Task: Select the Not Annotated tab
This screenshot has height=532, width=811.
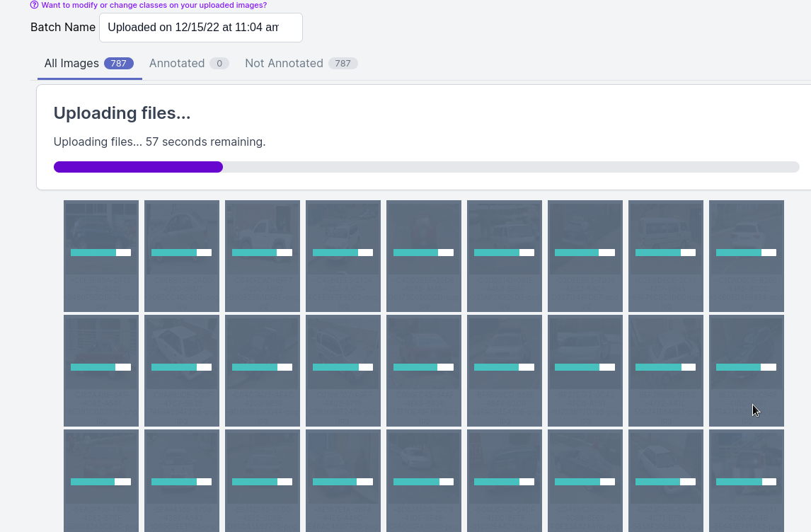Action: (284, 63)
